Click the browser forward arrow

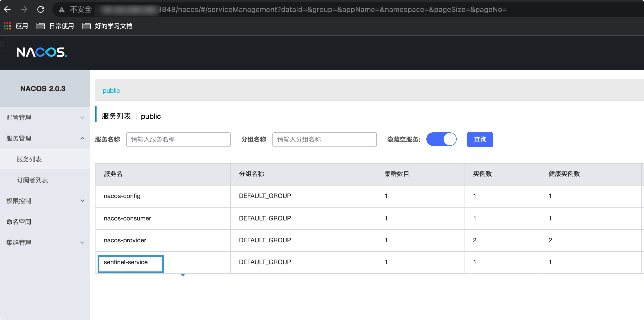point(24,10)
